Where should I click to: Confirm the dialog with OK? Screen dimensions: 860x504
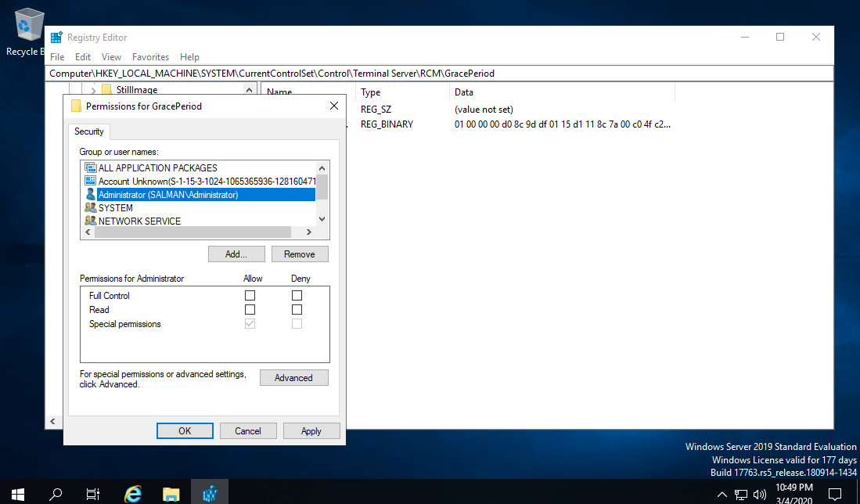coord(185,431)
